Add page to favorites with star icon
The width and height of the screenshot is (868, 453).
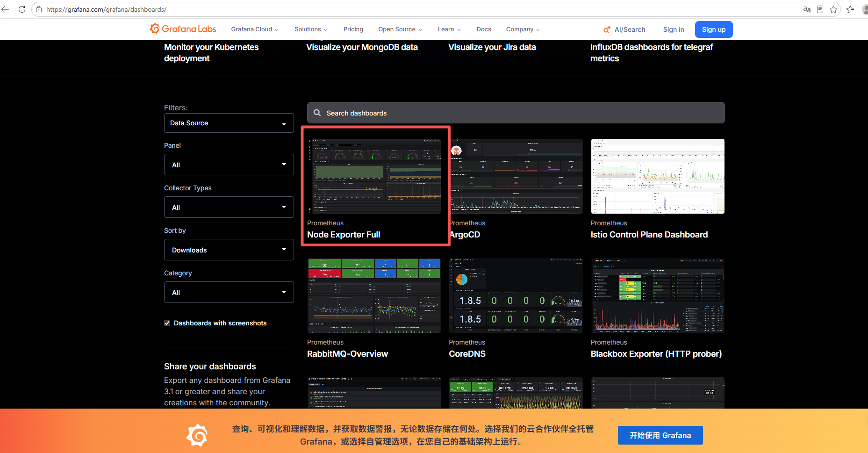[x=833, y=9]
